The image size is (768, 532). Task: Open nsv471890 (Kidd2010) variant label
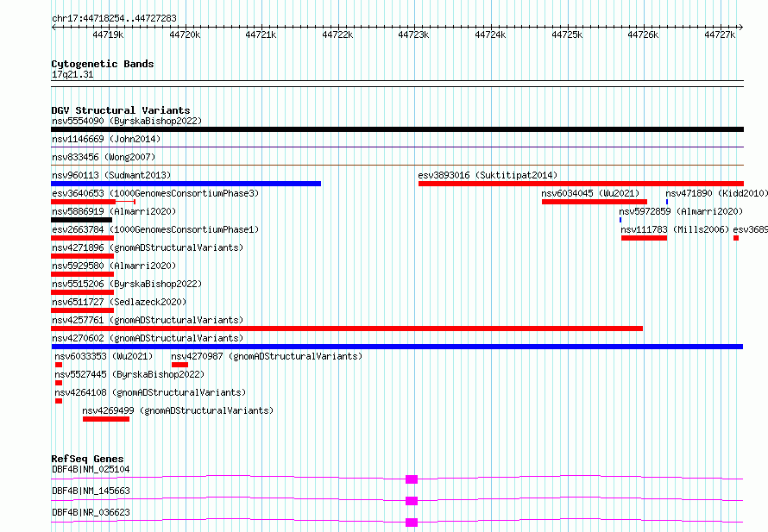pos(716,193)
